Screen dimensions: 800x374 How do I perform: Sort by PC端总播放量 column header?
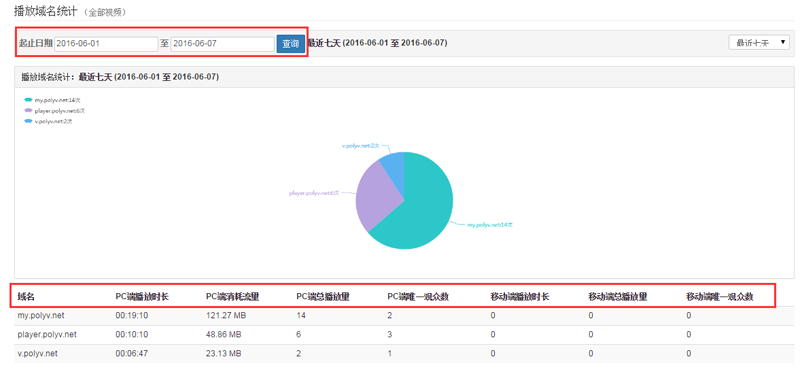point(323,296)
